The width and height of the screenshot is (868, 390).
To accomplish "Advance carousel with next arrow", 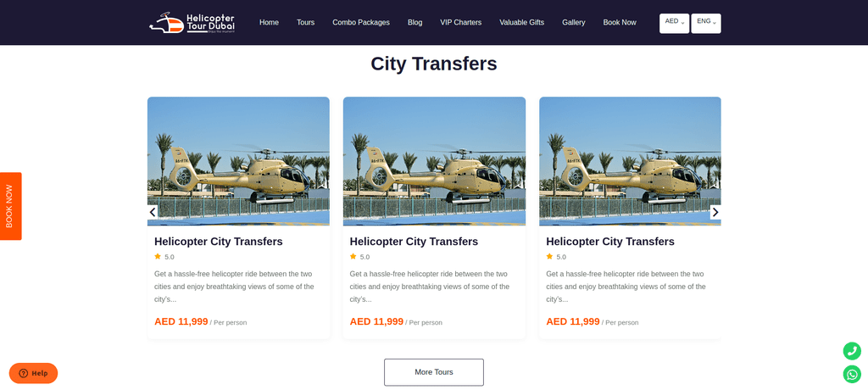I will (715, 212).
